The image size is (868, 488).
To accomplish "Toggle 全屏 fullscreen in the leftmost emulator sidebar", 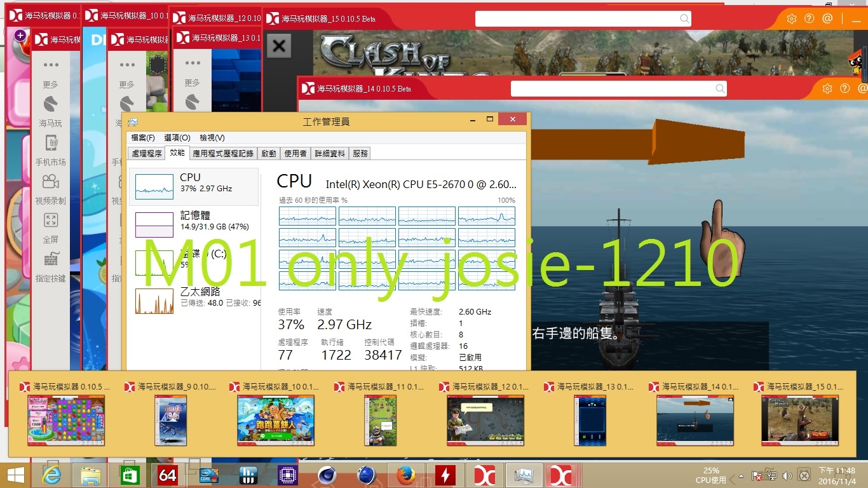I will click(x=51, y=229).
